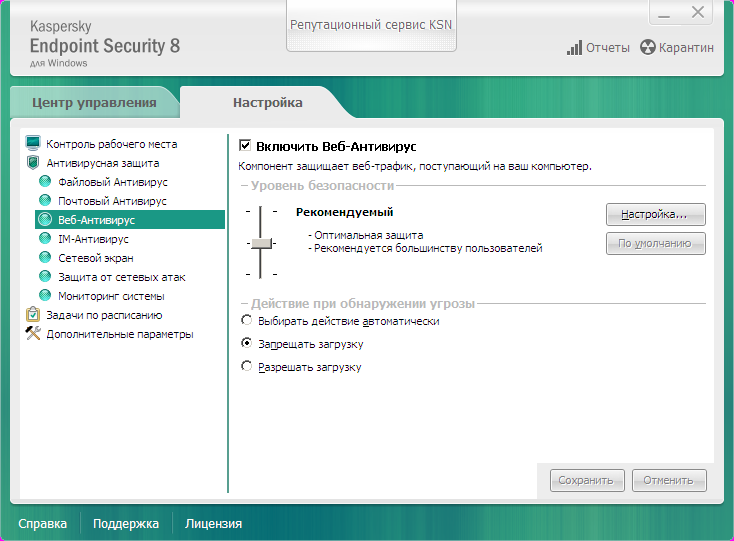Screen dimensions: 734x541
Task: Click the Рекомендуемый level label
Action: pos(345,212)
